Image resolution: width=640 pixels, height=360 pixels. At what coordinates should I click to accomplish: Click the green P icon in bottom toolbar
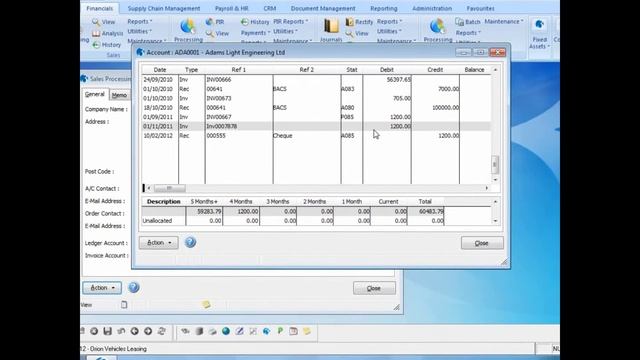pyautogui.click(x=280, y=331)
